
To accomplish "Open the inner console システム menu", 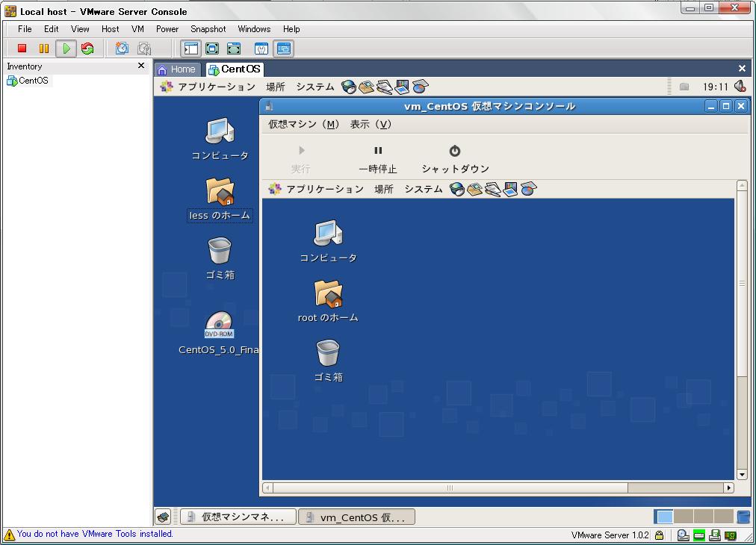I will click(424, 189).
